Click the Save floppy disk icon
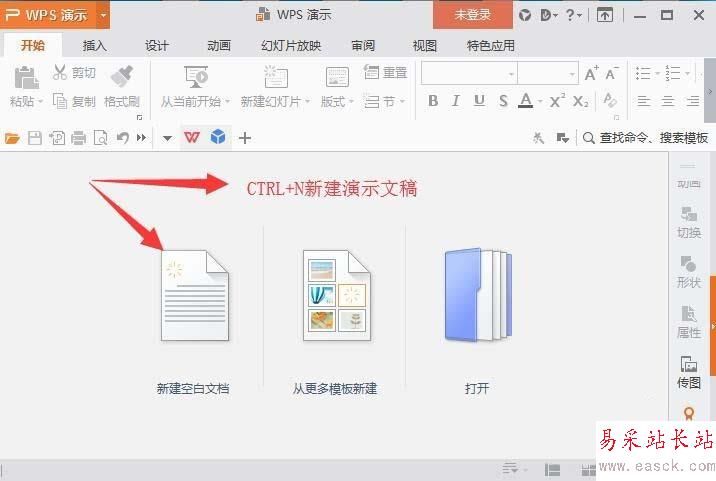The height and width of the screenshot is (481, 716). click(x=35, y=138)
